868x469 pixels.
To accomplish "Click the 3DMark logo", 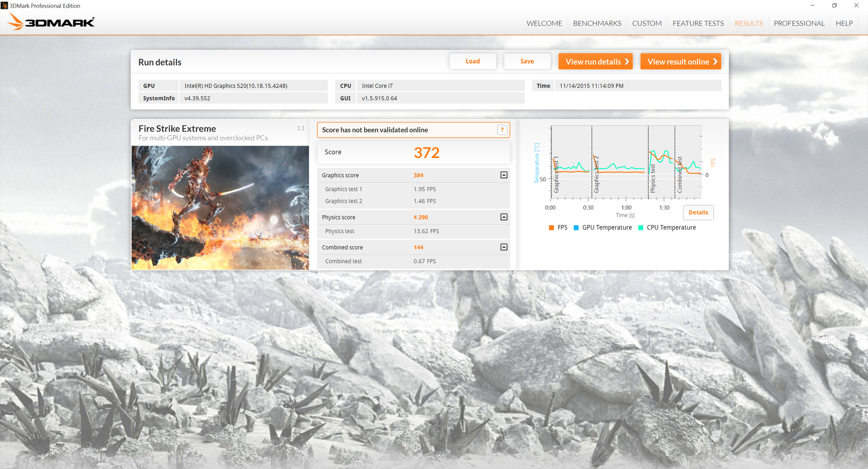I will [51, 22].
